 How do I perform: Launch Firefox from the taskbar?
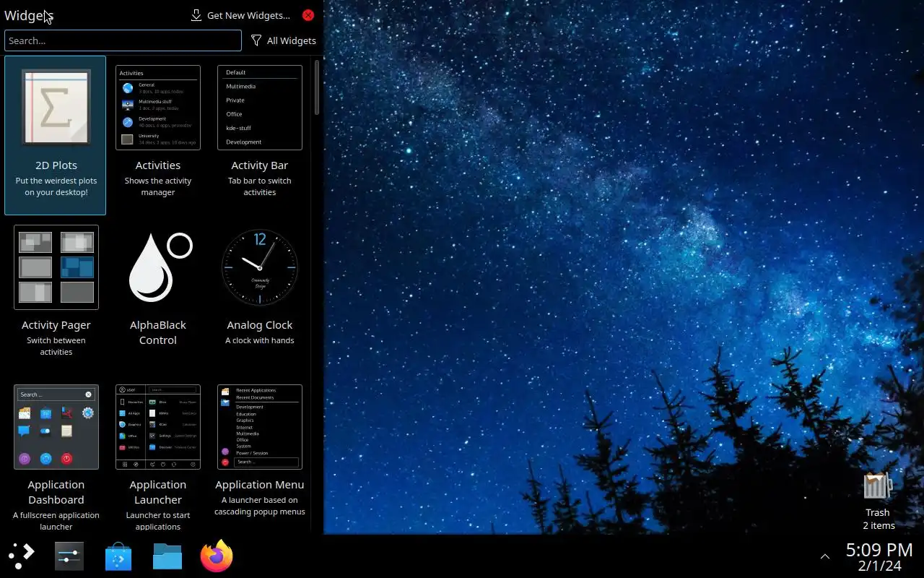(x=217, y=556)
